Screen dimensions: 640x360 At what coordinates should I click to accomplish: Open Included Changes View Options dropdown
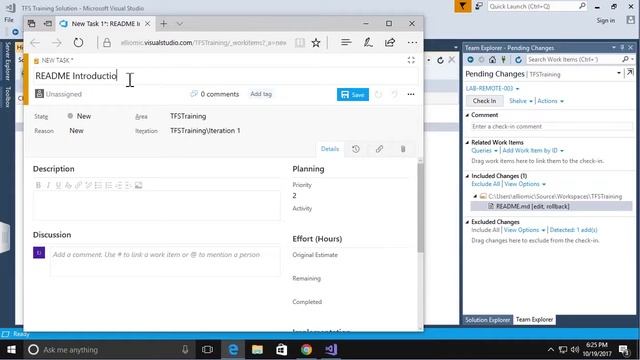(x=525, y=184)
